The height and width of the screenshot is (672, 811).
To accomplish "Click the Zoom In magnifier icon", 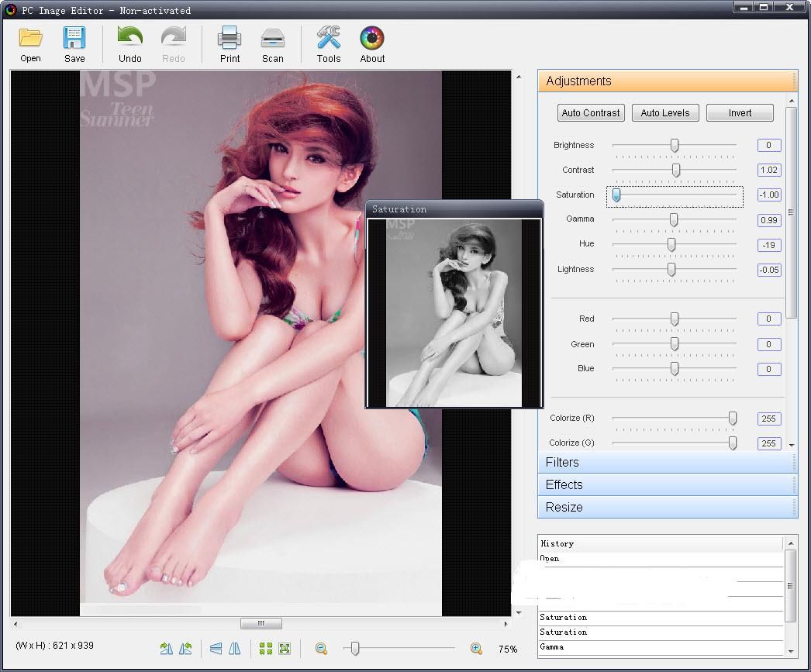I will (475, 648).
